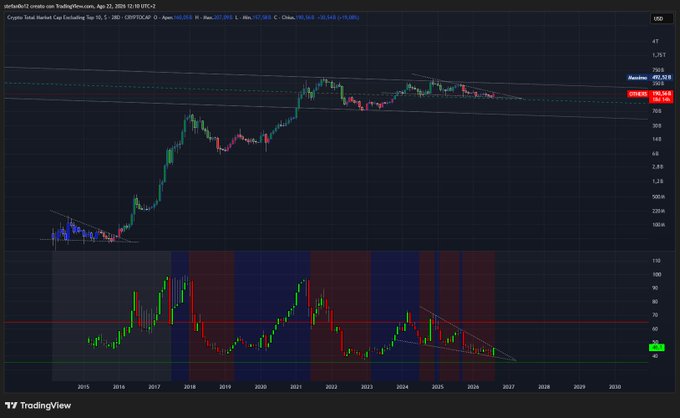Click the 2015 label on time axis

click(x=83, y=387)
